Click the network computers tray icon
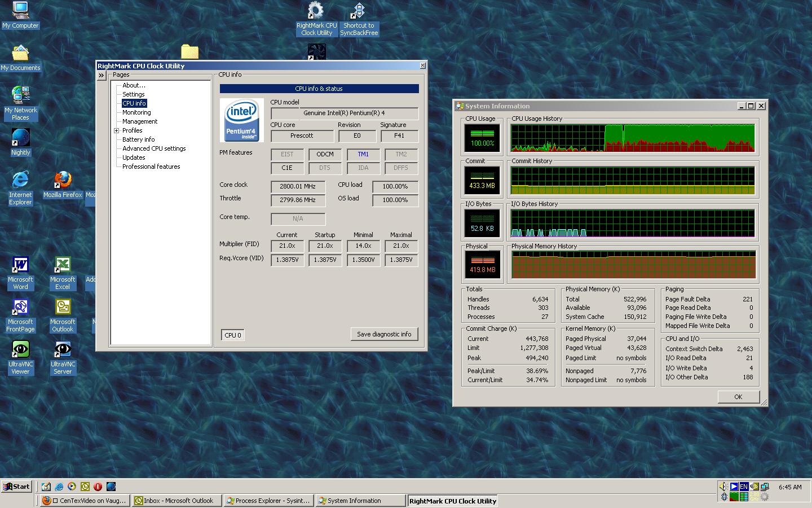 tap(765, 487)
